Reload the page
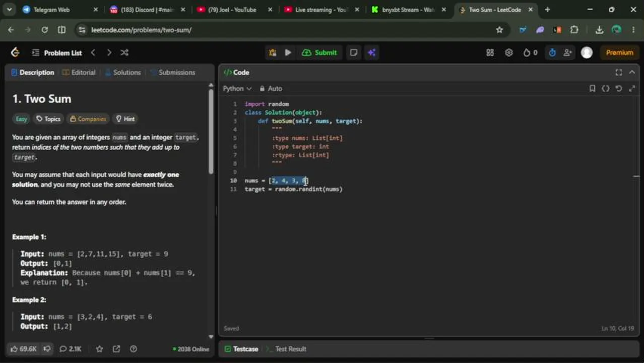 pyautogui.click(x=44, y=30)
